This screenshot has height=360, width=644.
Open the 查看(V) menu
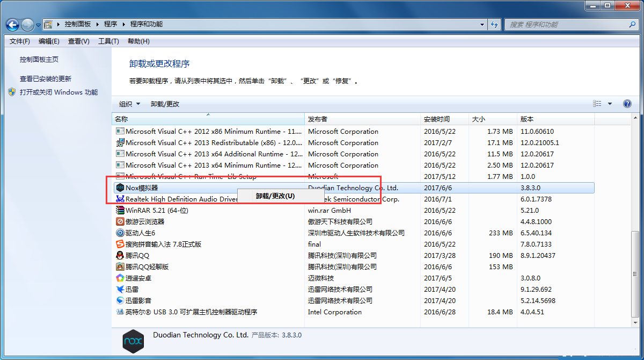tap(79, 41)
